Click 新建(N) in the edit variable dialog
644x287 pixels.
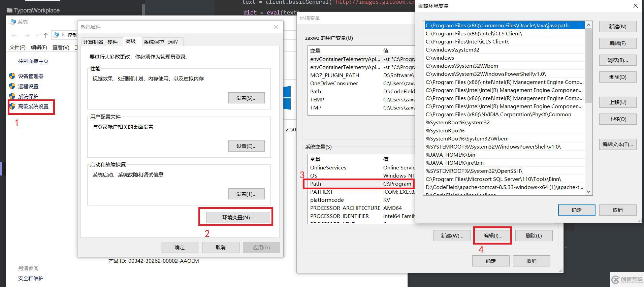[618, 26]
